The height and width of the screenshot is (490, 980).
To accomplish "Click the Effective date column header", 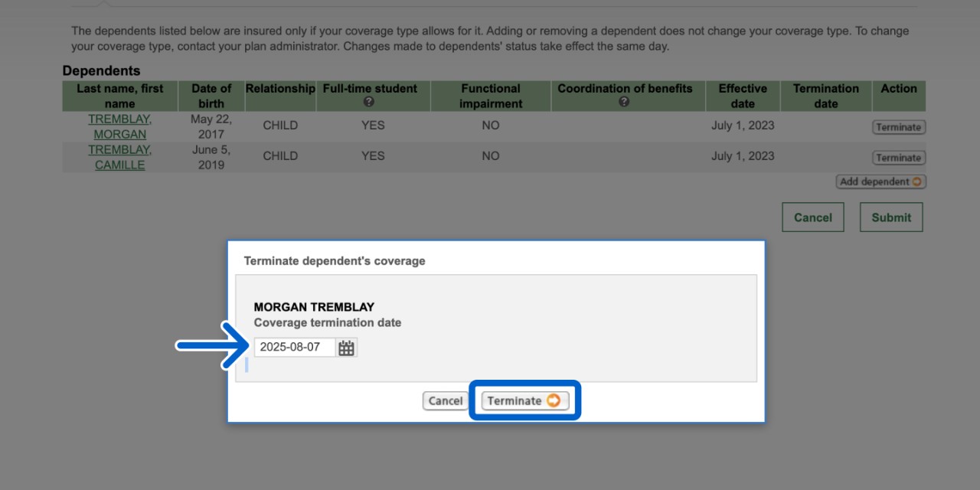I will point(743,96).
